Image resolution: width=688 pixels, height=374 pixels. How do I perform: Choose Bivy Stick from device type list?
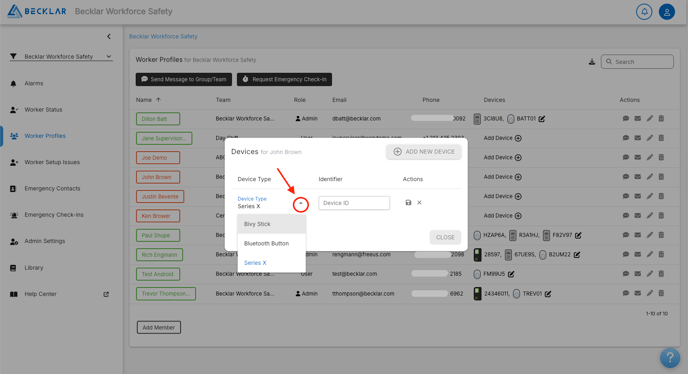coord(272,224)
